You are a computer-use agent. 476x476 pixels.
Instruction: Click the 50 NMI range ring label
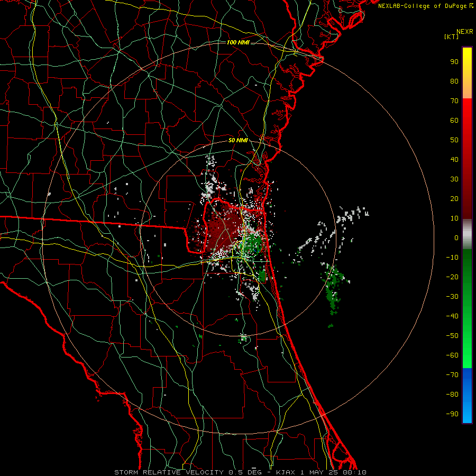[237, 140]
